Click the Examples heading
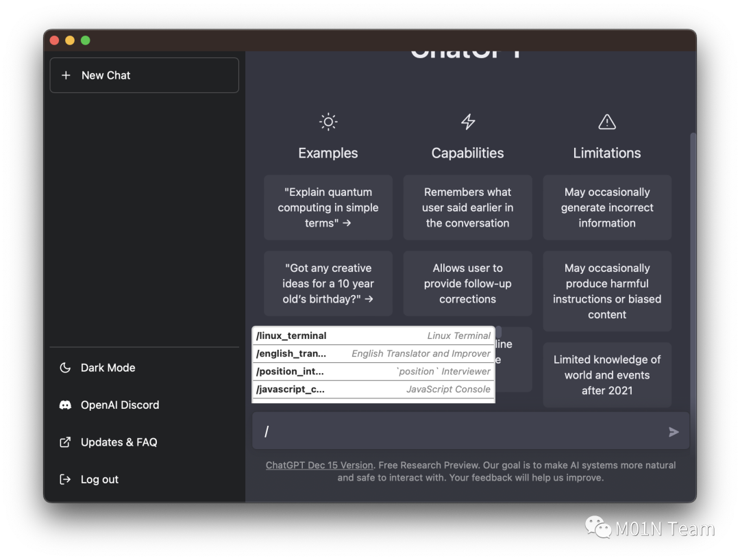This screenshot has width=740, height=560. pyautogui.click(x=328, y=153)
